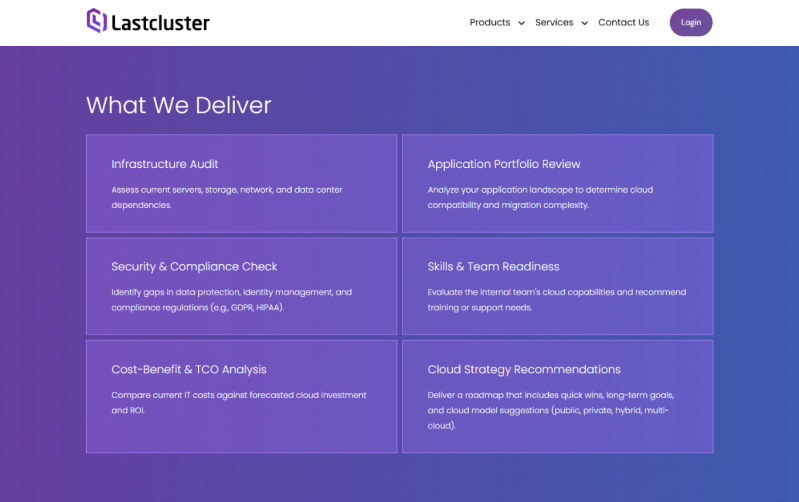799x502 pixels.
Task: Click the internal team's cloud capabilities text
Action: pos(556,300)
